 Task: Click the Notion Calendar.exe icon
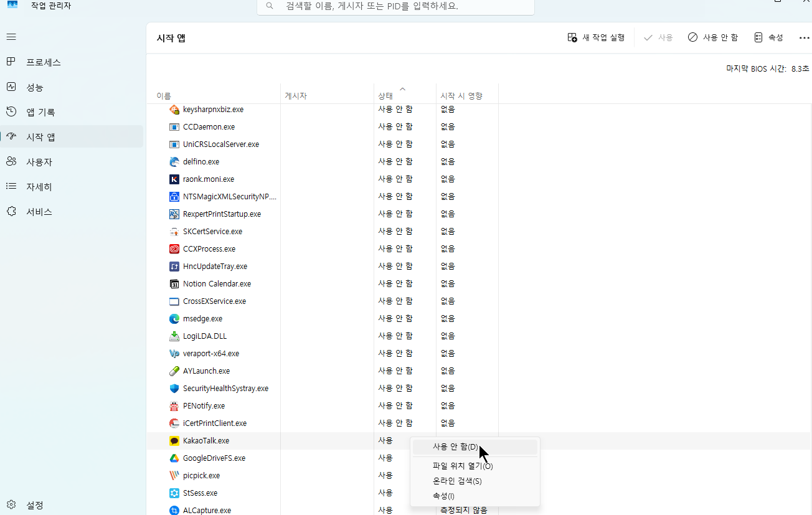pyautogui.click(x=174, y=284)
